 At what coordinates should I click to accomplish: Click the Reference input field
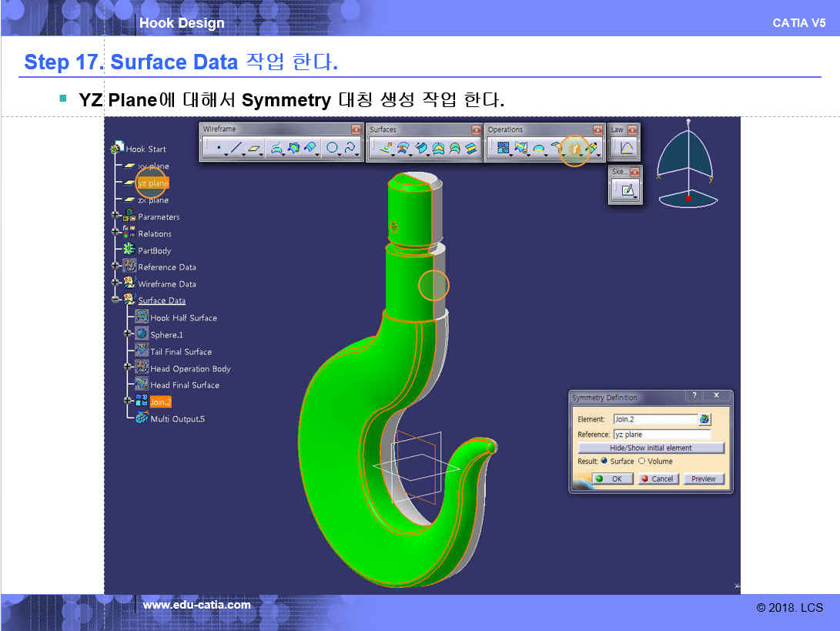654,435
